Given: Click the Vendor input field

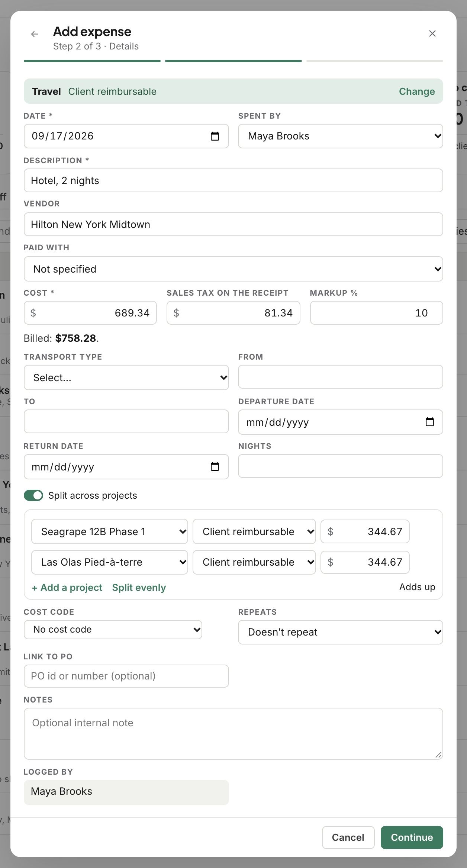Looking at the screenshot, I should click(233, 224).
